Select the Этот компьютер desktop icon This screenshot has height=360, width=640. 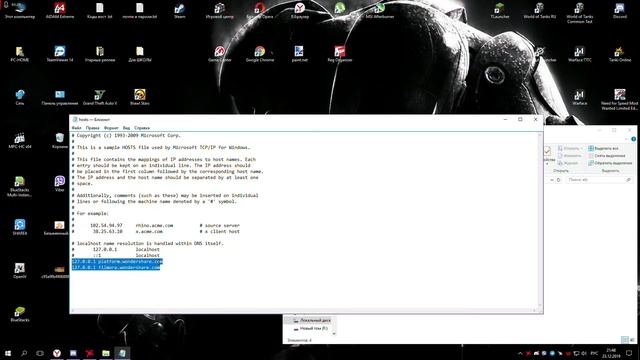[20, 11]
